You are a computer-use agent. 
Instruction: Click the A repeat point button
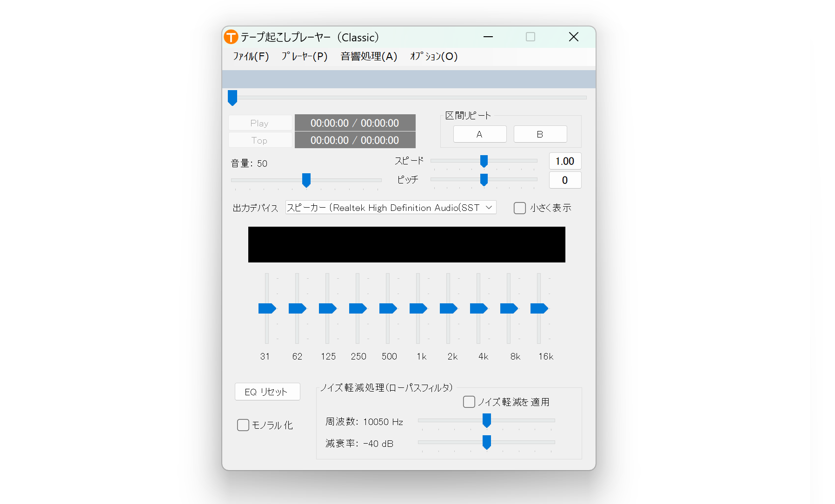479,134
